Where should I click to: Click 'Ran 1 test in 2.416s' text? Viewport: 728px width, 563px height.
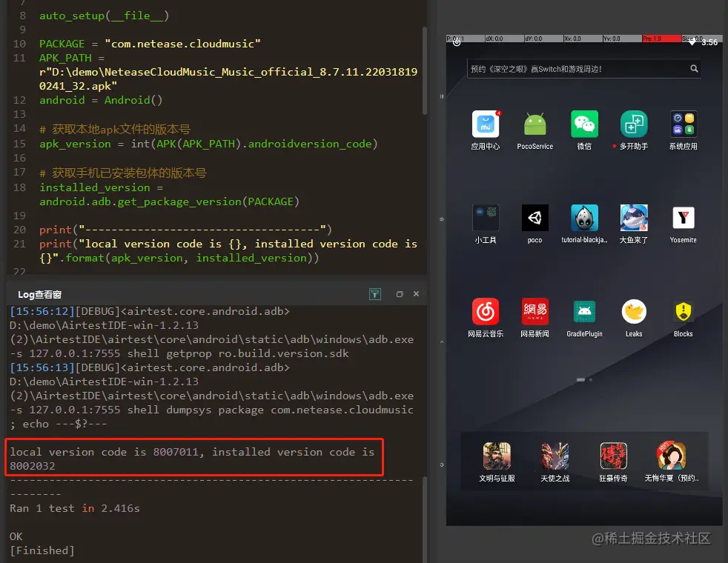point(75,508)
